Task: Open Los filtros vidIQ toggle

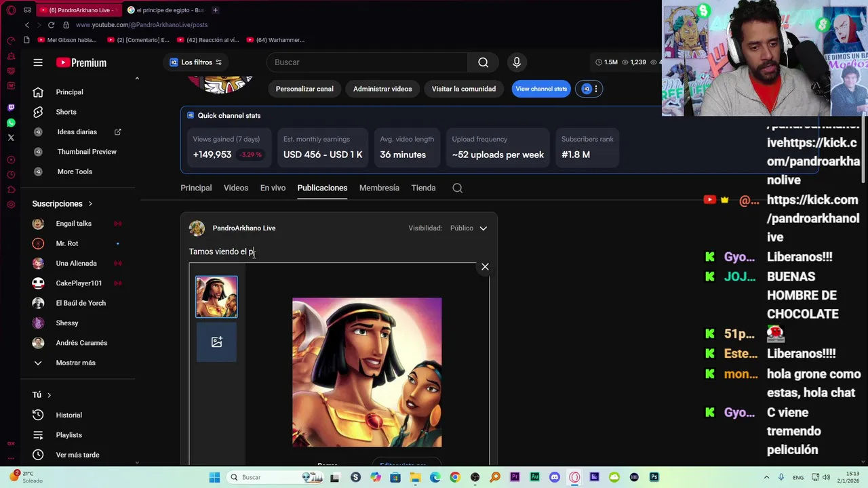Action: [196, 62]
